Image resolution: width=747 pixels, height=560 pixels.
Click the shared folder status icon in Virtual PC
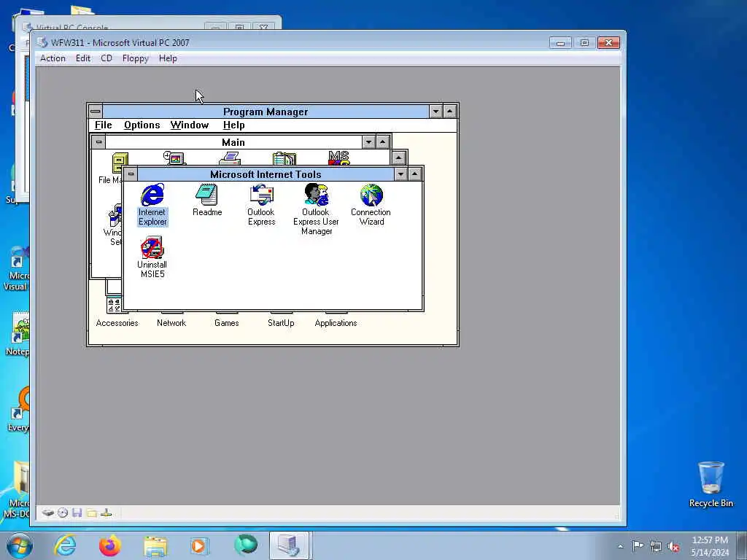[x=92, y=513]
